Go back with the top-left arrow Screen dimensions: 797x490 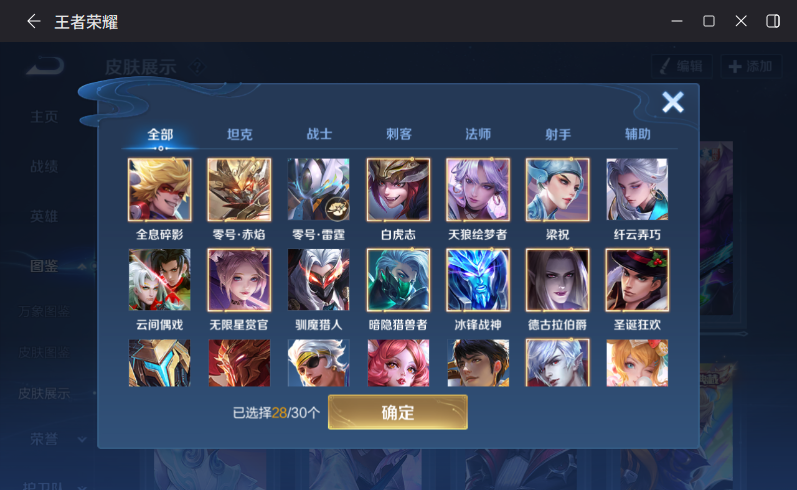point(34,21)
